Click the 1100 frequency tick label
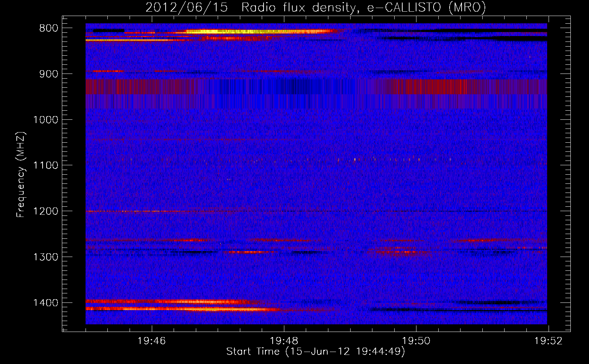Image resolution: width=589 pixels, height=364 pixels. [46, 166]
